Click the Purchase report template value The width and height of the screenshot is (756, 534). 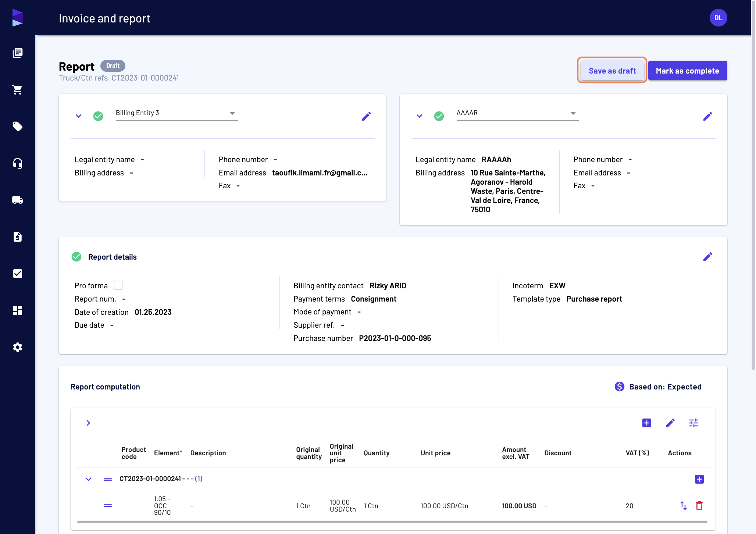coord(594,299)
